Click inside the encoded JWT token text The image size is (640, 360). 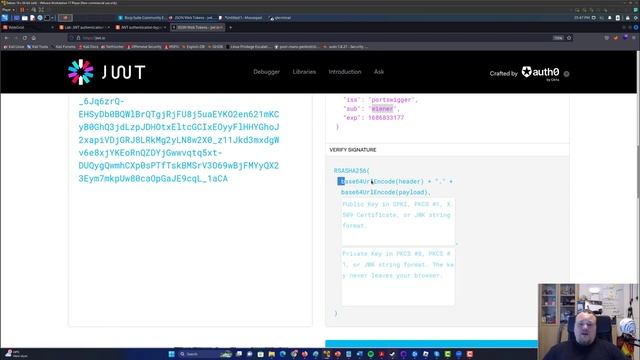pos(179,140)
